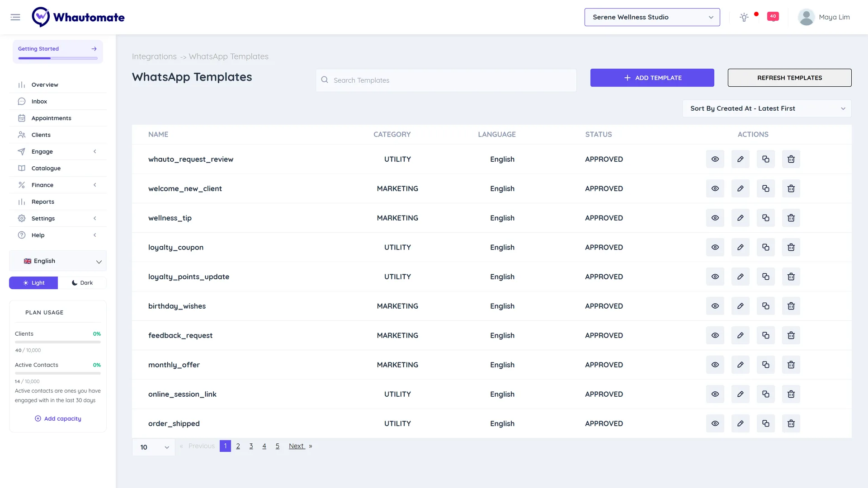Click REFRESH TEMPLATES button
Viewport: 868px width, 488px height.
[789, 78]
